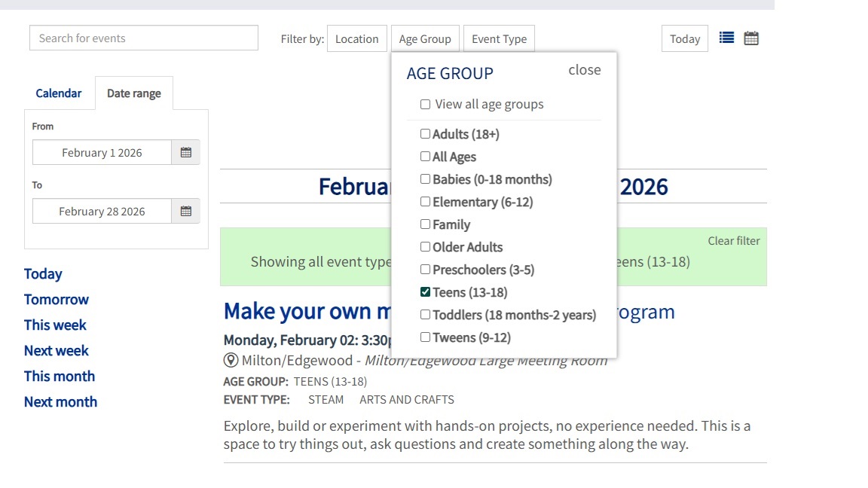Click the Clear filter link
This screenshot has height=488, width=868.
(x=733, y=241)
